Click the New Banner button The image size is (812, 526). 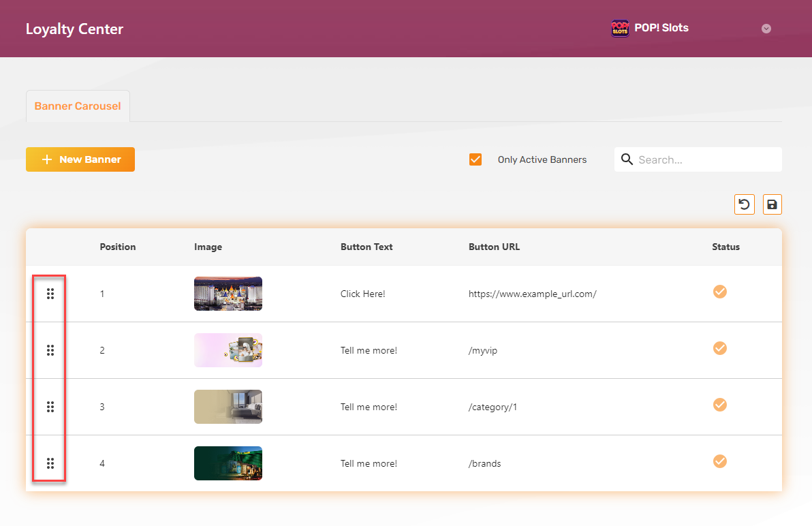click(80, 159)
